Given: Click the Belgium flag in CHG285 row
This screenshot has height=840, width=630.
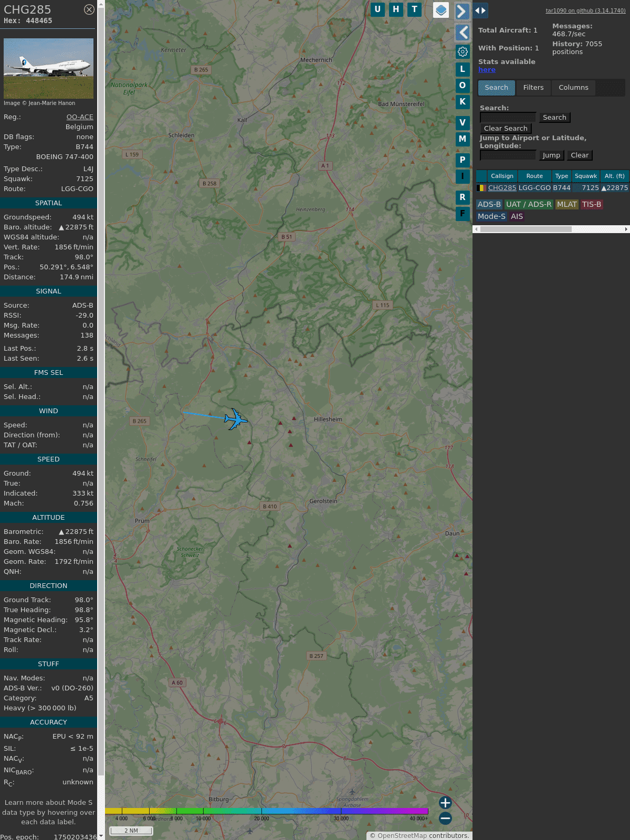Looking at the screenshot, I should (x=481, y=188).
